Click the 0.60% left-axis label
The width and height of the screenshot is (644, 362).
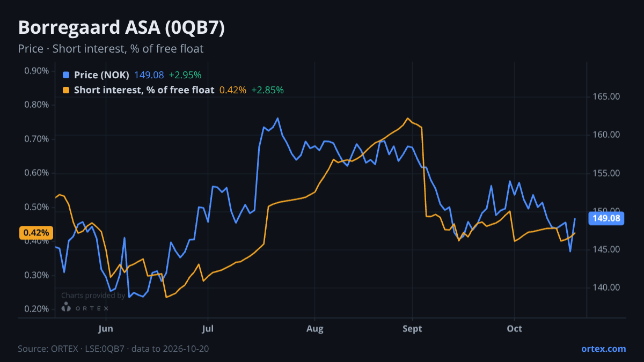click(37, 173)
